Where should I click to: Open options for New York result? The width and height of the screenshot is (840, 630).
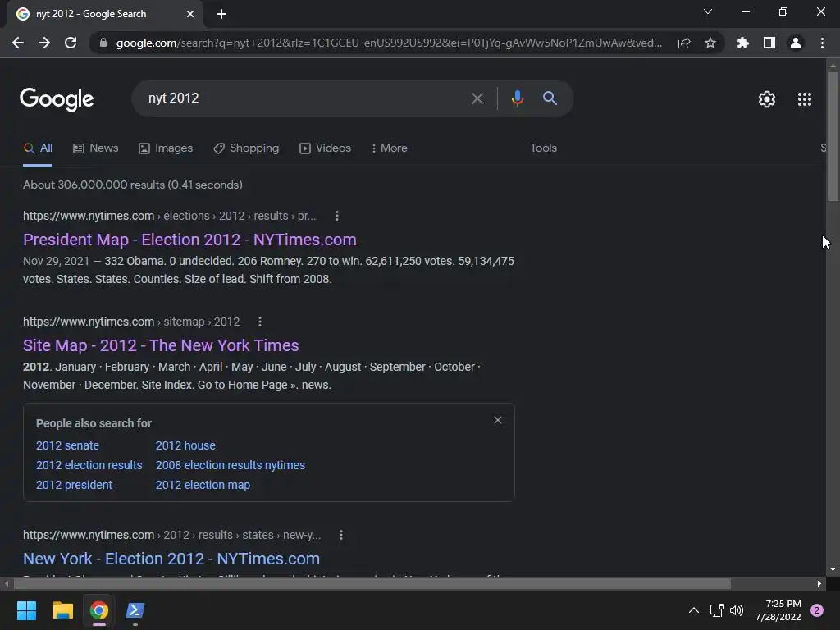pyautogui.click(x=341, y=535)
